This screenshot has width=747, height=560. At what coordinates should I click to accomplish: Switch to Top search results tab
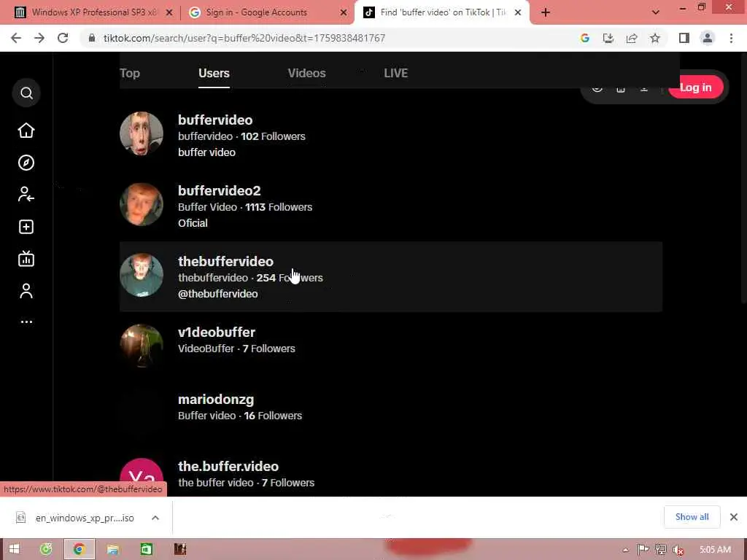pos(130,74)
